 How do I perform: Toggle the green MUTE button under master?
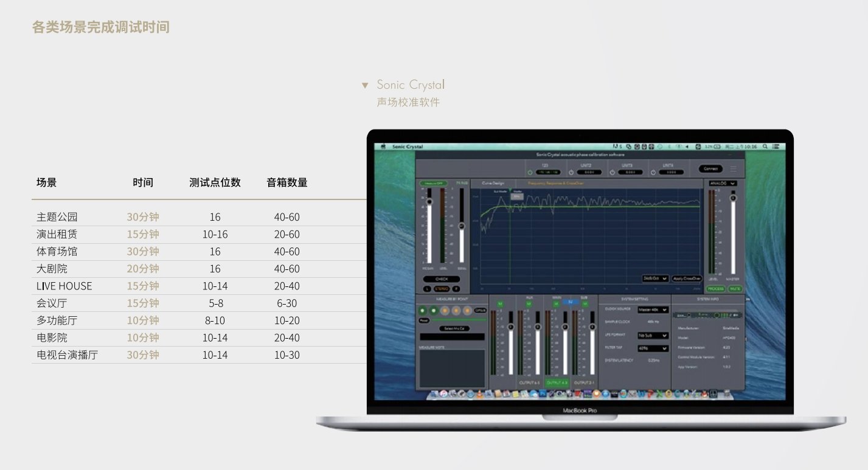pyautogui.click(x=735, y=289)
